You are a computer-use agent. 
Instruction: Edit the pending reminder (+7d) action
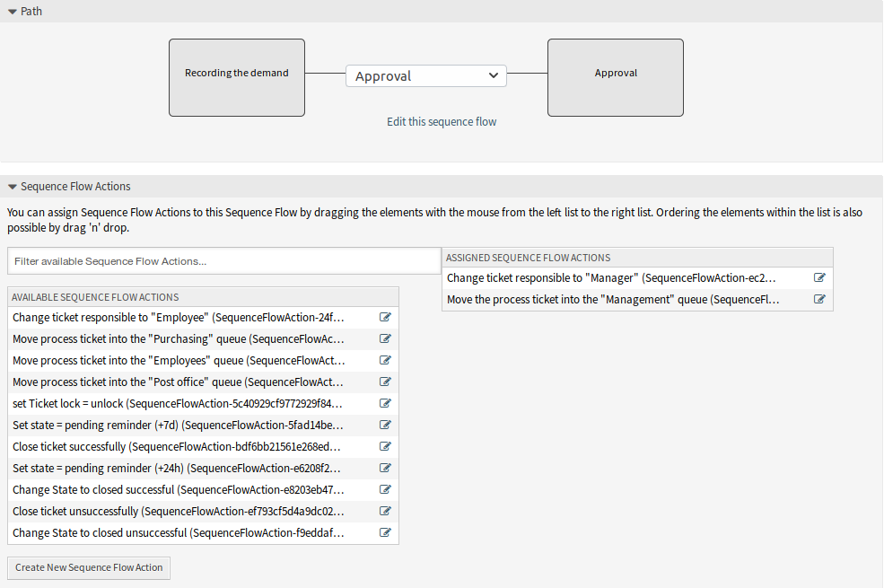click(385, 425)
